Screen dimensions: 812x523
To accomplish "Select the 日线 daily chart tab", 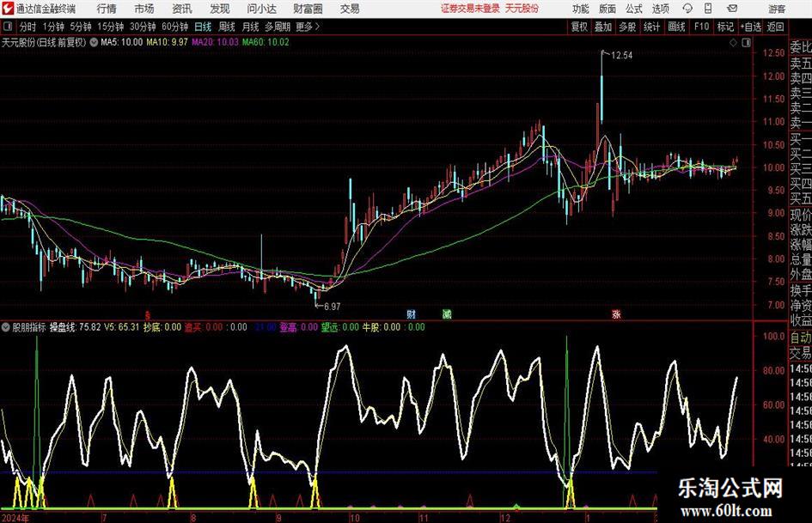I will point(203,27).
